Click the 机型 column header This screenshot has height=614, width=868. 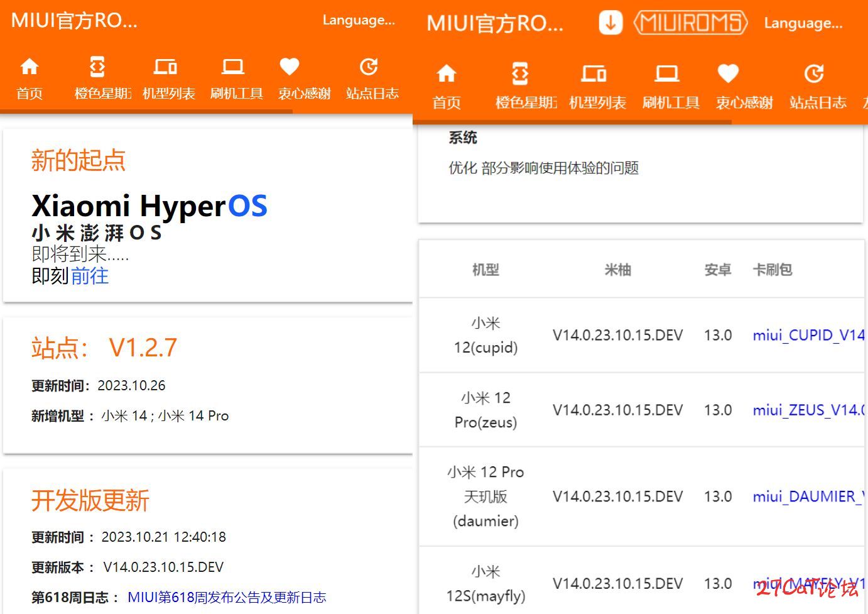(486, 270)
